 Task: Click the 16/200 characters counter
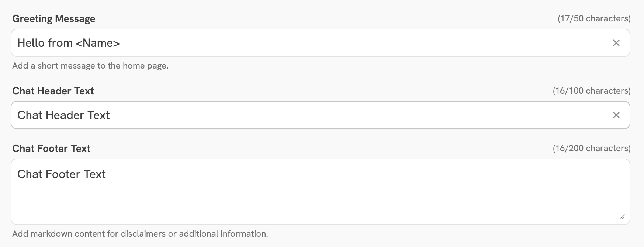[592, 148]
